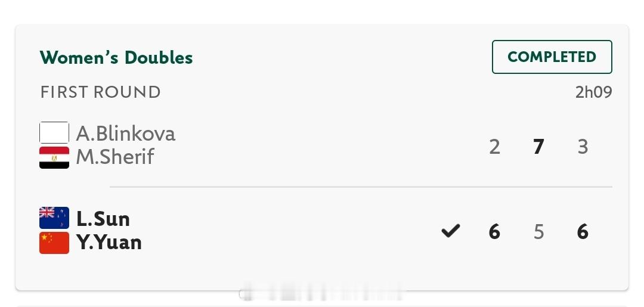The image size is (644, 307).
Task: Click the New Zealand flag beside L.Sun
Action: (x=54, y=218)
